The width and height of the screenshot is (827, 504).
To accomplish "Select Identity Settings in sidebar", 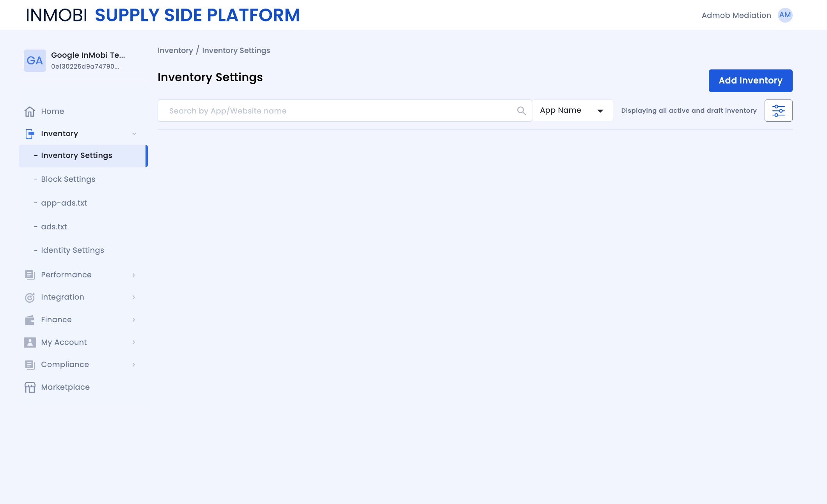I will (72, 250).
